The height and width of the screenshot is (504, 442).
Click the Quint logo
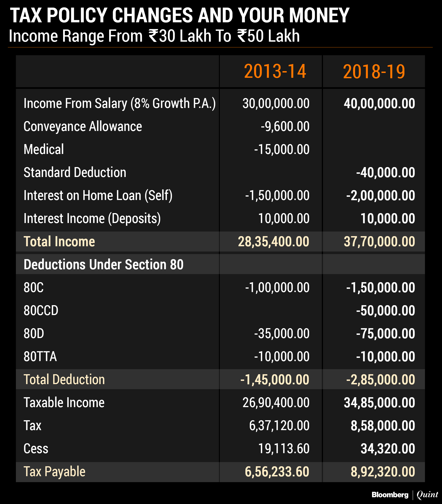point(427,494)
